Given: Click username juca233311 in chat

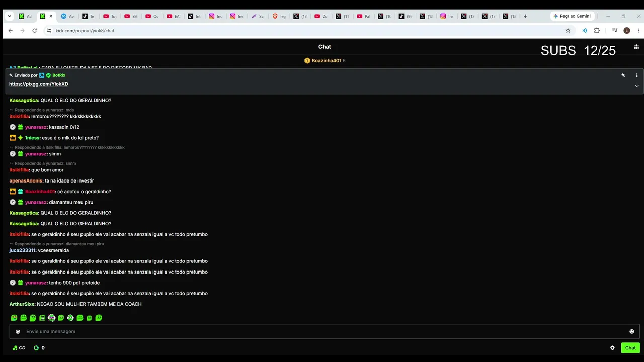Looking at the screenshot, I should click(x=22, y=250).
